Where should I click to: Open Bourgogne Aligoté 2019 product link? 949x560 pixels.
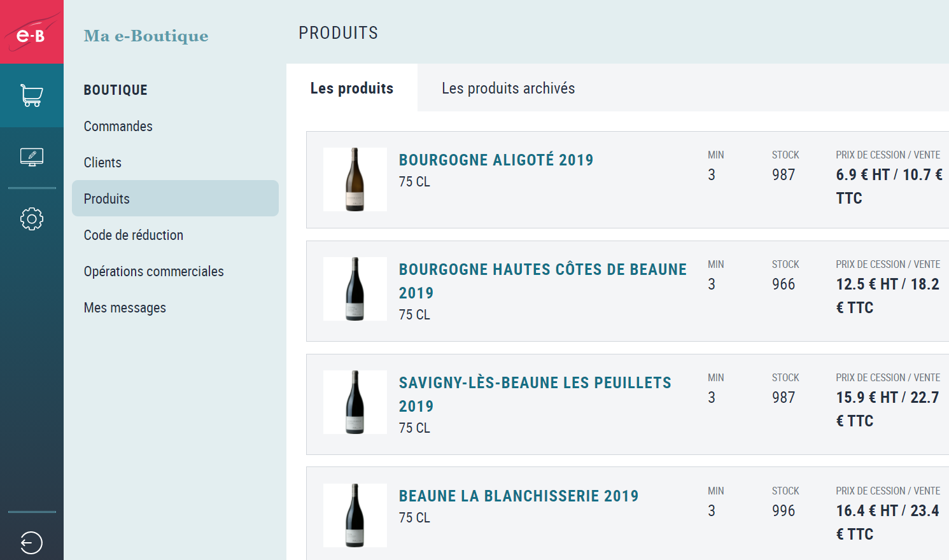(x=496, y=160)
